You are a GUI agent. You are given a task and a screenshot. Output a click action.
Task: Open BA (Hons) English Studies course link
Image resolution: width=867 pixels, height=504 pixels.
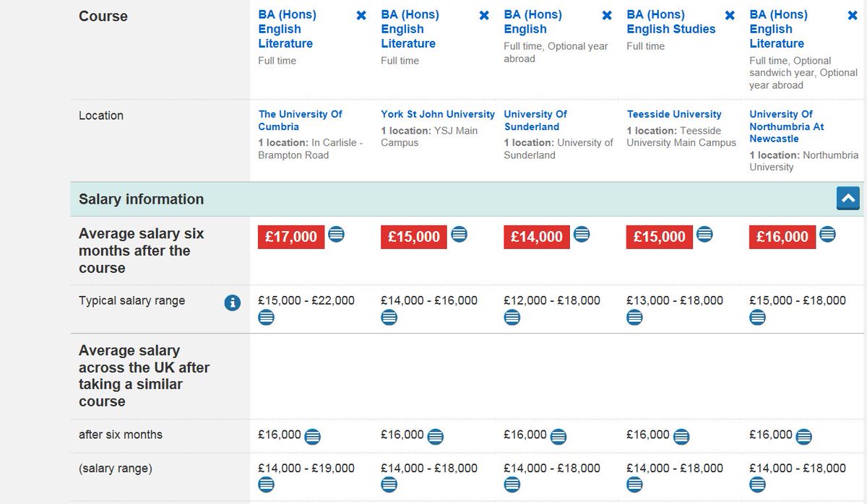(x=671, y=22)
